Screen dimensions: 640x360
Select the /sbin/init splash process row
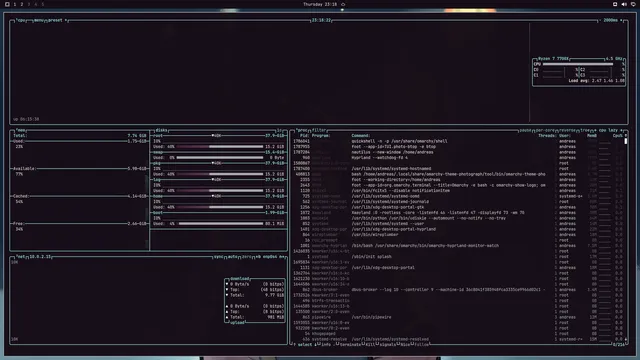457,257
